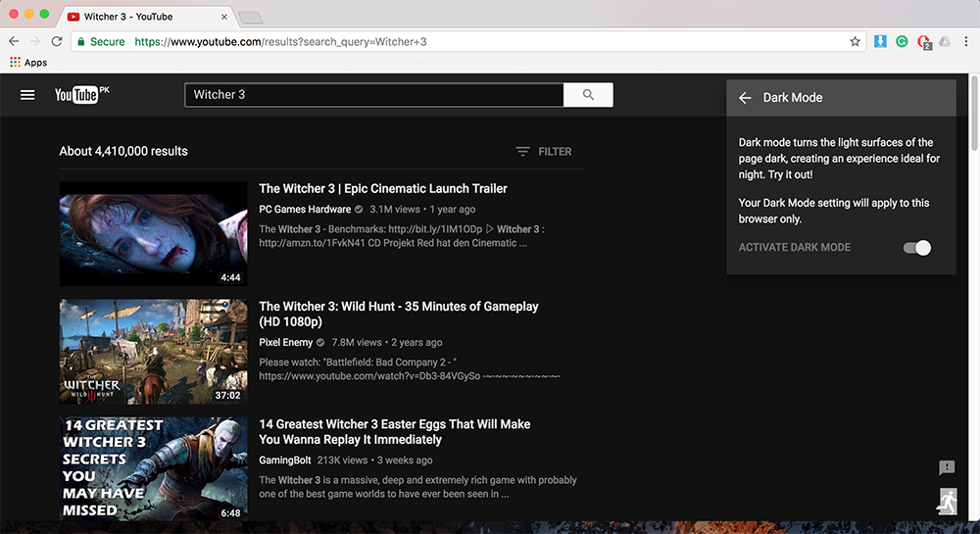The height and width of the screenshot is (534, 980).
Task: Reload the page with the refresh icon
Action: click(x=56, y=41)
